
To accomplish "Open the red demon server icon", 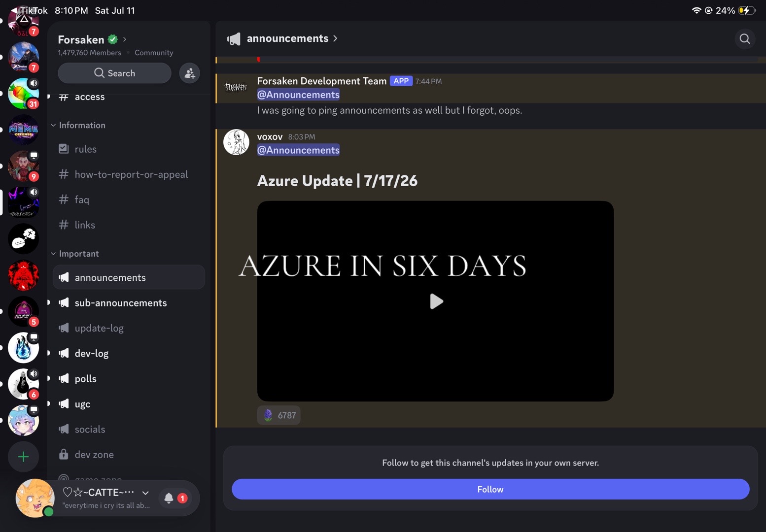I will tap(23, 275).
